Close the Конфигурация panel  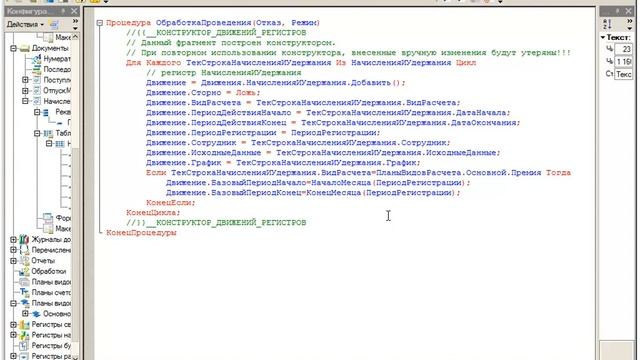(74, 11)
